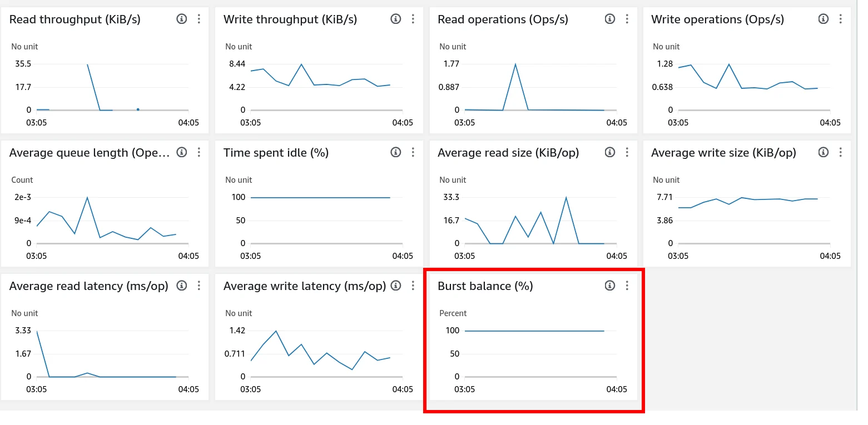Click the "Average write latency (ms/op)" title

click(x=305, y=286)
